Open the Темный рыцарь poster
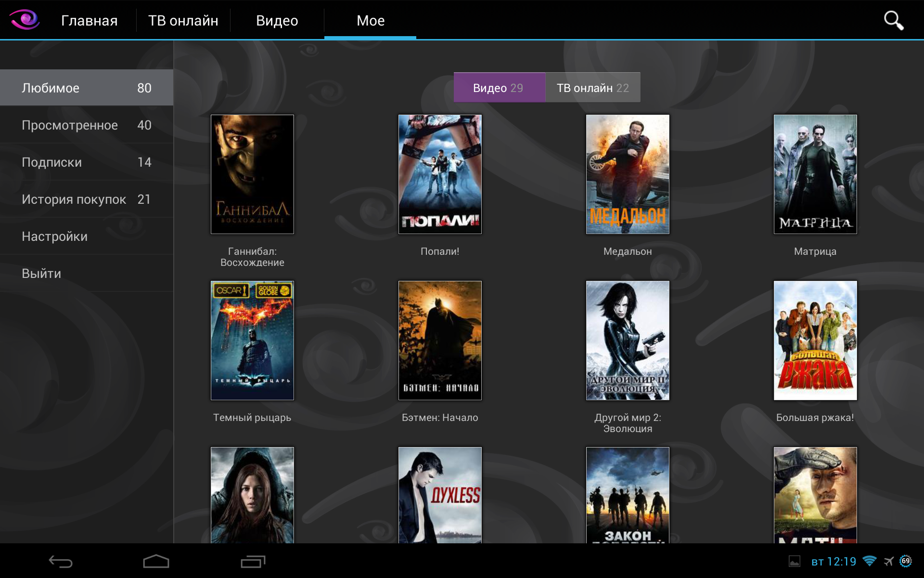The image size is (924, 578). click(252, 341)
